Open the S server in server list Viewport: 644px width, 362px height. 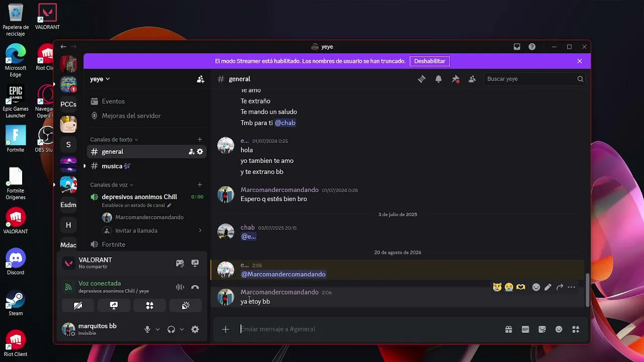pos(68,144)
